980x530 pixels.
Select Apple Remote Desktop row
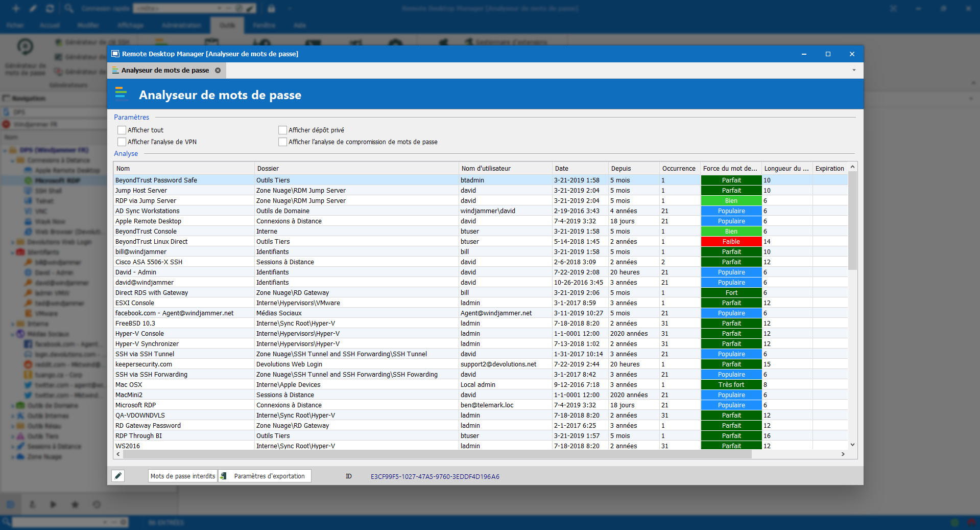click(481, 221)
